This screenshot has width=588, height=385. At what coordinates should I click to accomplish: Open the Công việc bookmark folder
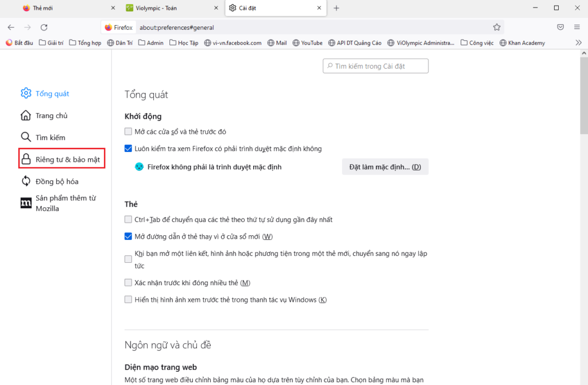pos(477,42)
